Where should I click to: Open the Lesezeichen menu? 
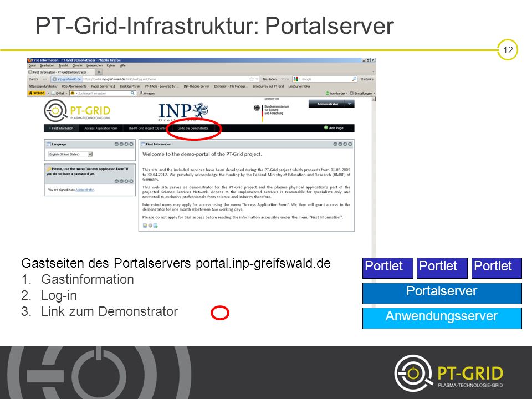(94, 65)
